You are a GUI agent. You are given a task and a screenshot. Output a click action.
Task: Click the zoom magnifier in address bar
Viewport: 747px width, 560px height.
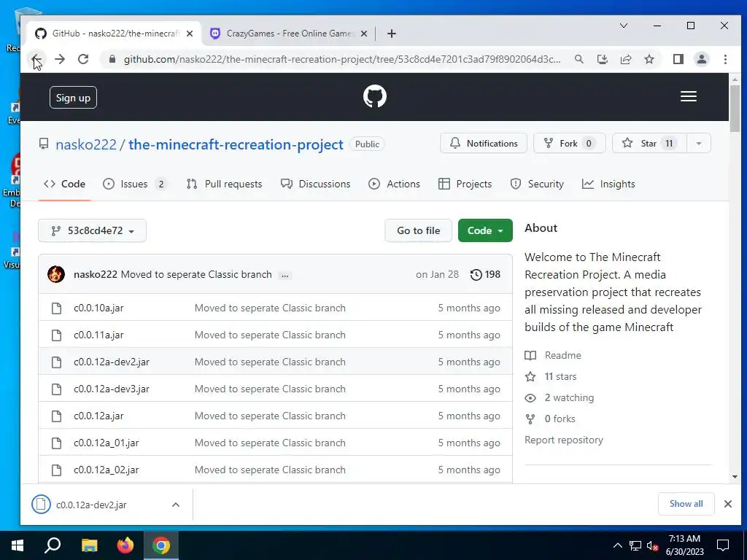(578, 59)
